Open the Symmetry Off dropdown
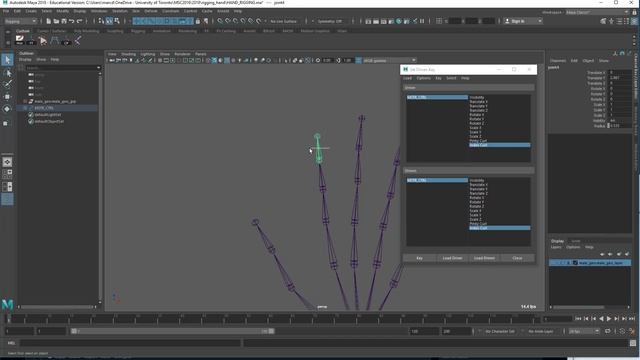This screenshot has width=640, height=360. [331, 21]
